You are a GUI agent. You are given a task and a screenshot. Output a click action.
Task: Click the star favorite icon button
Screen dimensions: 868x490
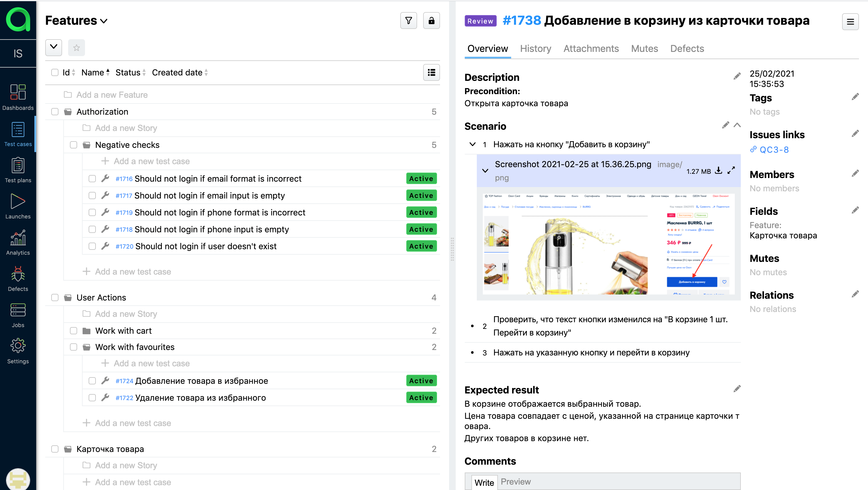coord(77,48)
